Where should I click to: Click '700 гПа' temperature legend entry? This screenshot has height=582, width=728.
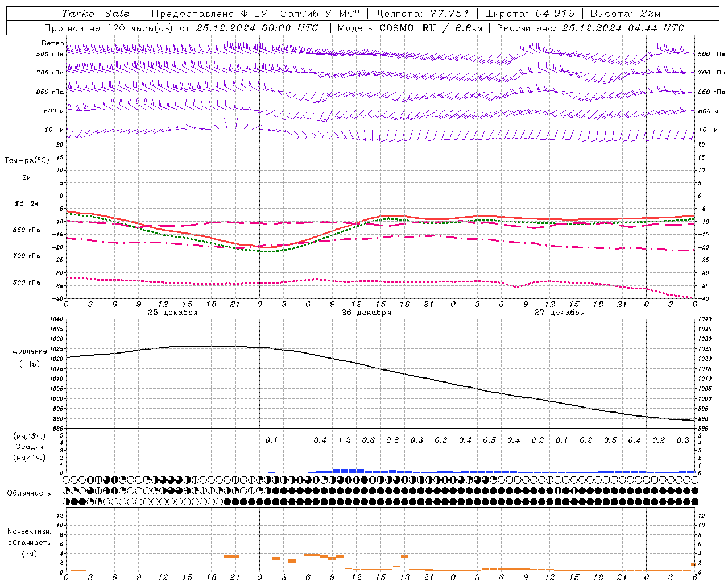pos(27,256)
